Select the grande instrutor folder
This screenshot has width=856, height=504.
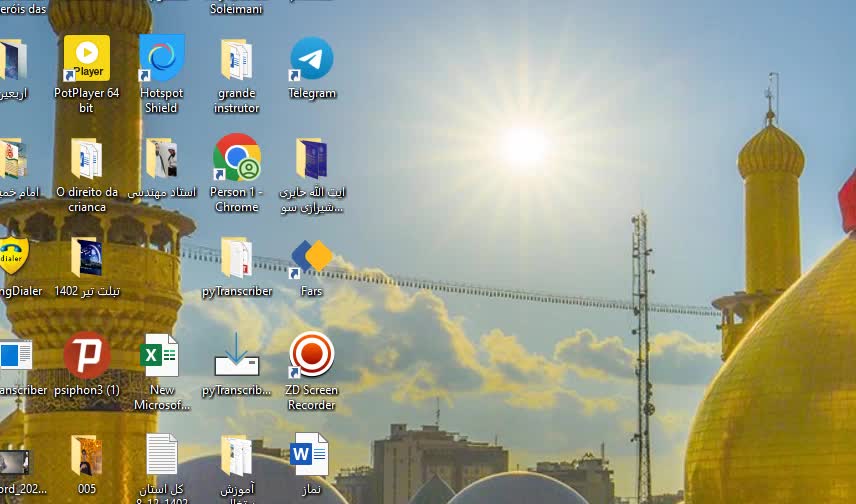tap(236, 60)
